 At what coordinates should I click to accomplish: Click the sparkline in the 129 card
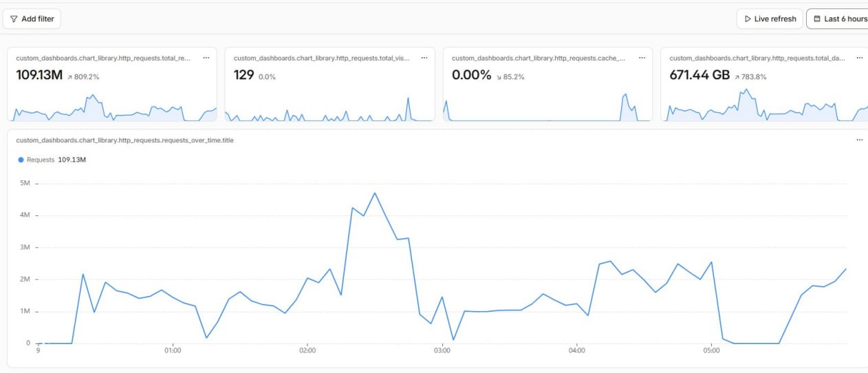(x=330, y=109)
